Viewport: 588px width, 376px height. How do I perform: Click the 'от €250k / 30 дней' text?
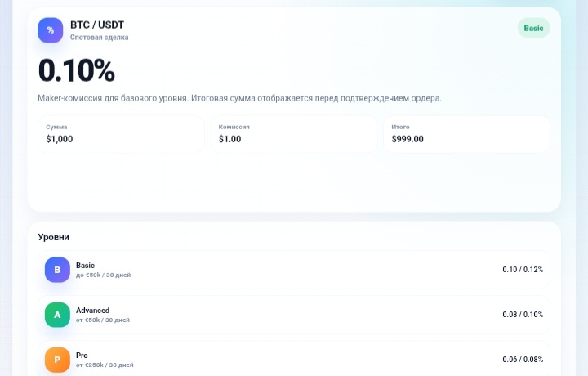105,365
